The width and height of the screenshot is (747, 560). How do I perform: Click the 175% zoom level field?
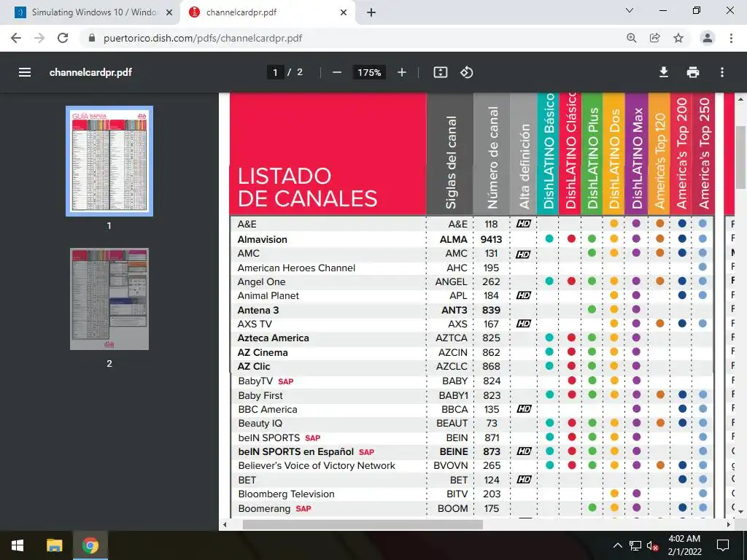coord(369,72)
